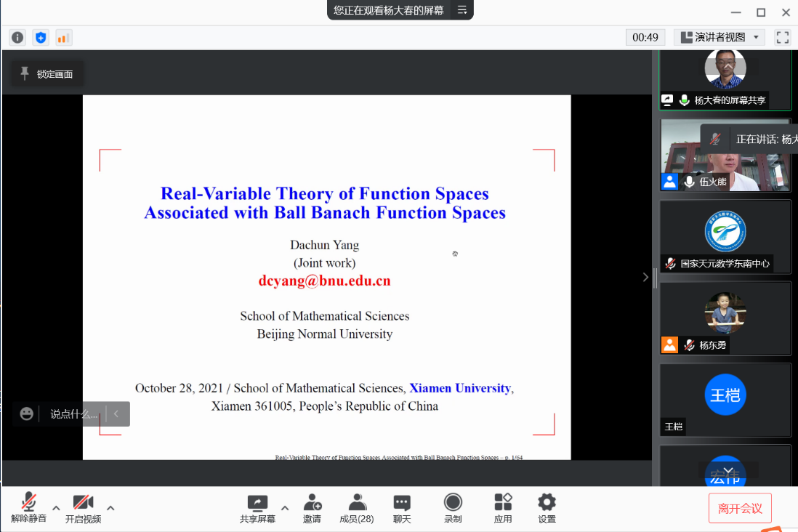
Task: Open the Speaker View (演讲者视图) dropdown
Action: (720, 37)
